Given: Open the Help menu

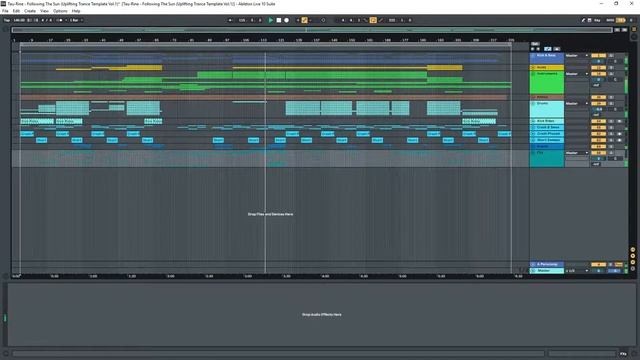Looking at the screenshot, I should (76, 11).
